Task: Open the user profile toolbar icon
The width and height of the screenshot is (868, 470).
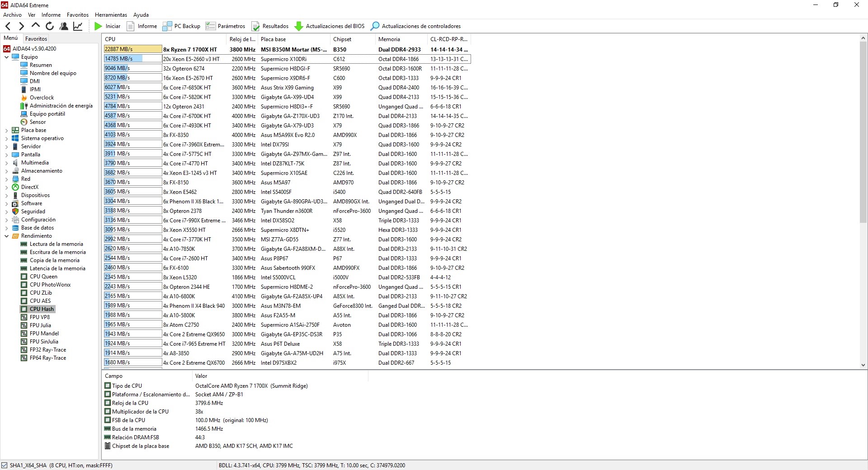Action: [x=64, y=26]
